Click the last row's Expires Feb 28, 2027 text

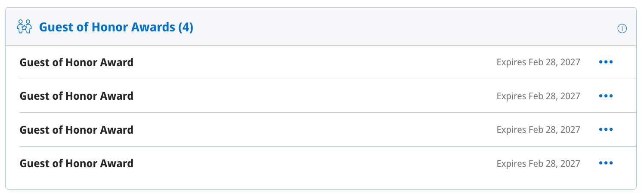pyautogui.click(x=538, y=163)
